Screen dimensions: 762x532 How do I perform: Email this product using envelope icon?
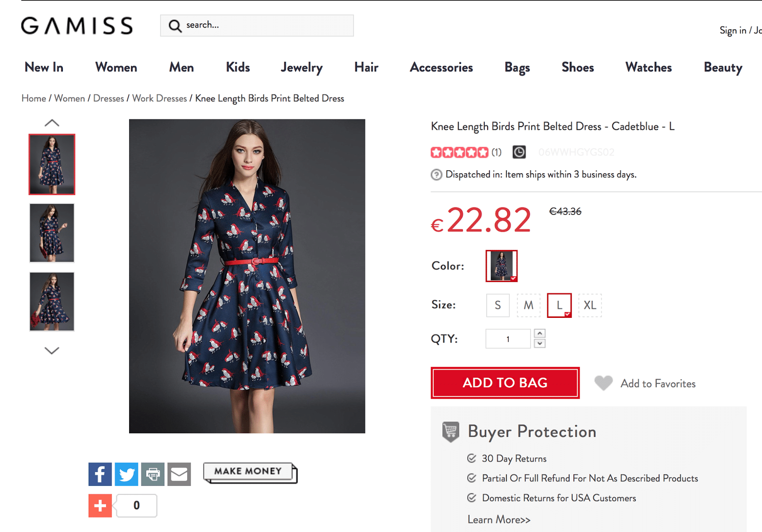(x=179, y=474)
